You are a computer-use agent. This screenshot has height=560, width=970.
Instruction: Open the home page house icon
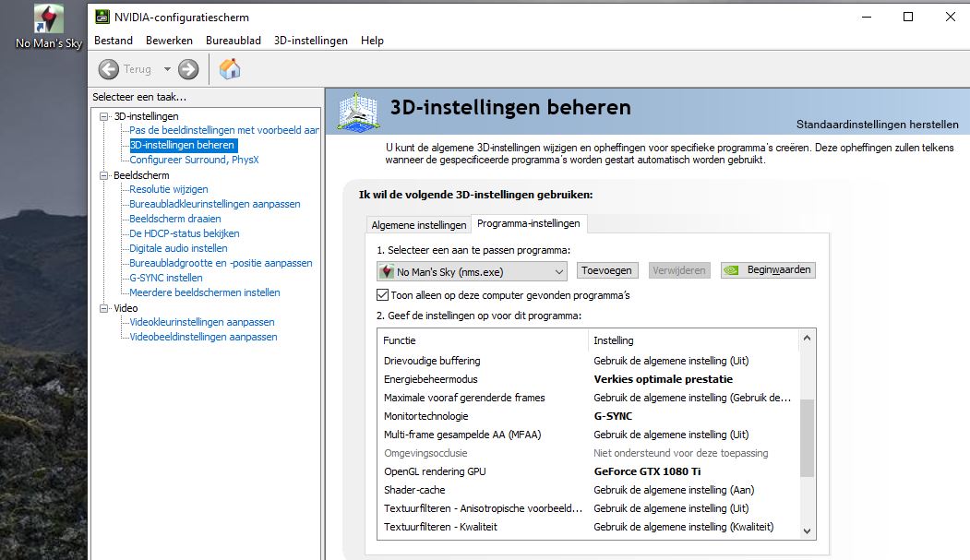coord(230,68)
